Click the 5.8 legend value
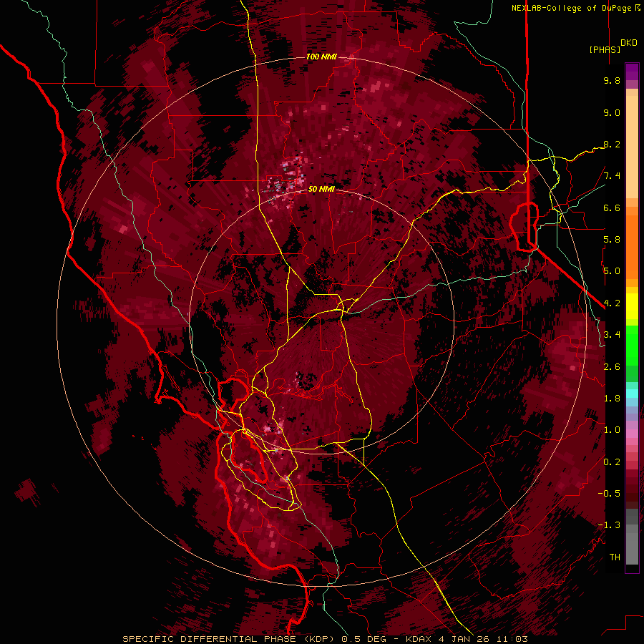 pos(612,240)
